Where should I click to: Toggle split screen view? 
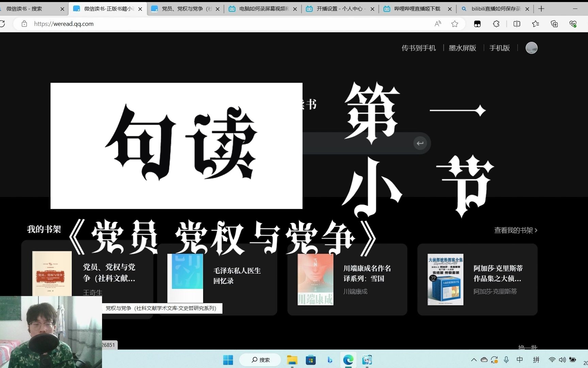tap(517, 24)
